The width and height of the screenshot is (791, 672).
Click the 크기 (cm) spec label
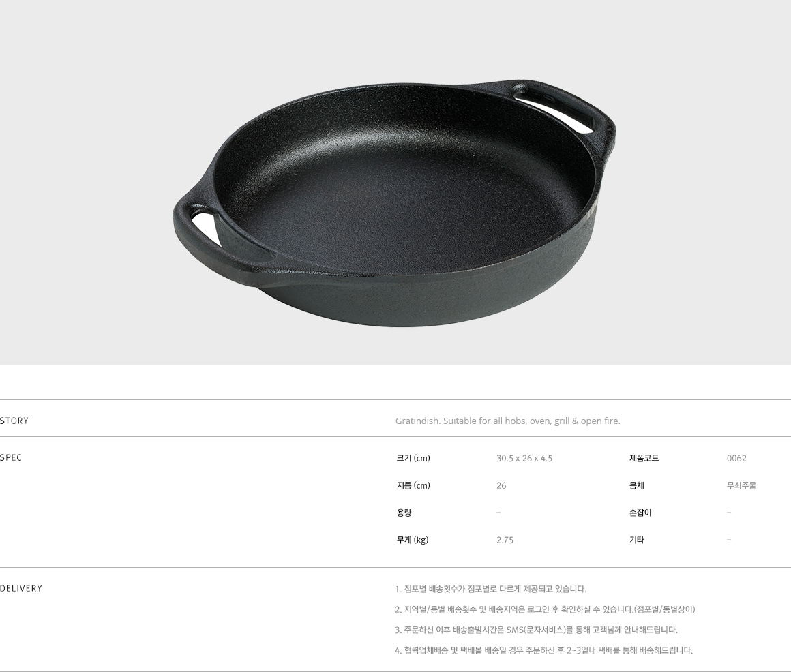click(x=413, y=458)
